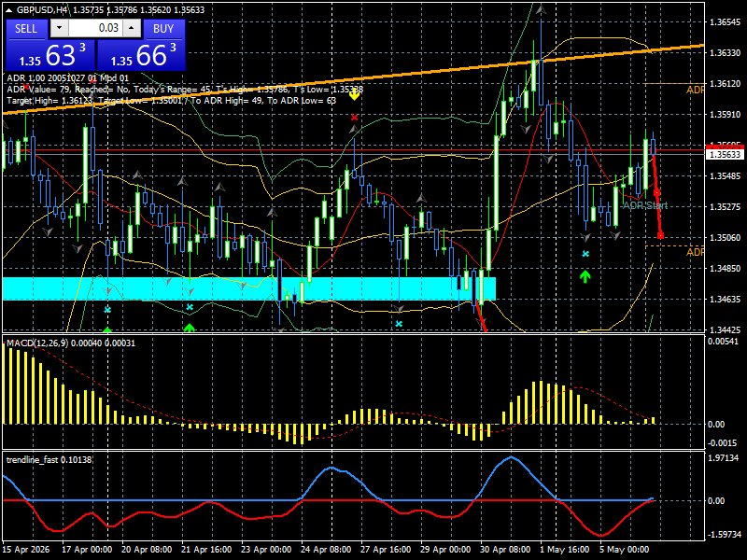Focus the lot volume field showing 0.03
This screenshot has height=560, width=747.
(95, 28)
